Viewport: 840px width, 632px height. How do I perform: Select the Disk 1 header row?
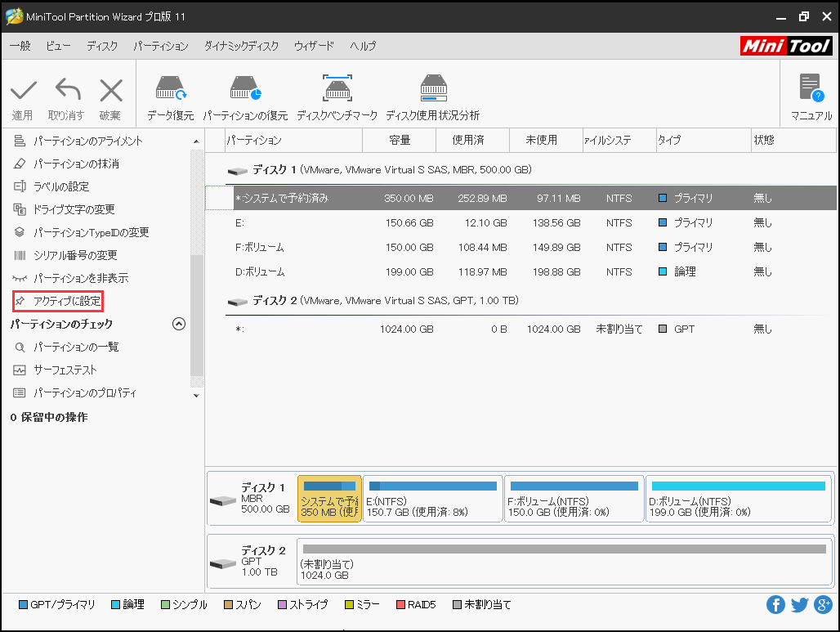pyautogui.click(x=521, y=170)
